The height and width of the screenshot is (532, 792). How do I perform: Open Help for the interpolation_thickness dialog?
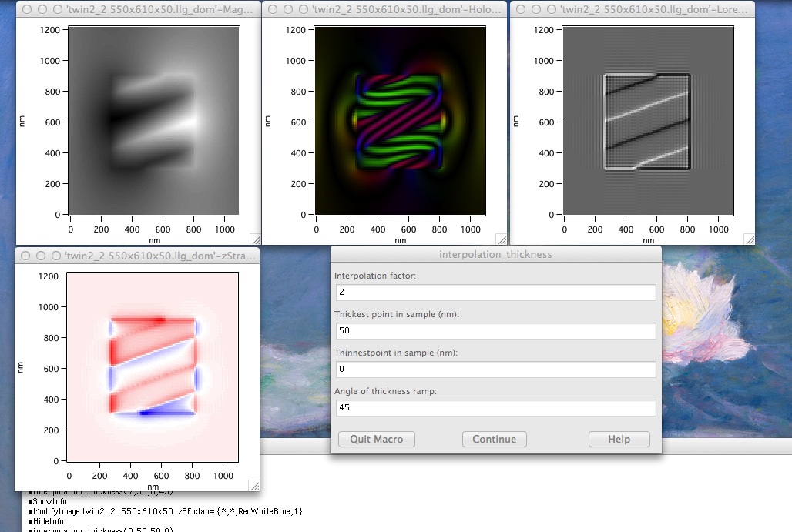[619, 439]
